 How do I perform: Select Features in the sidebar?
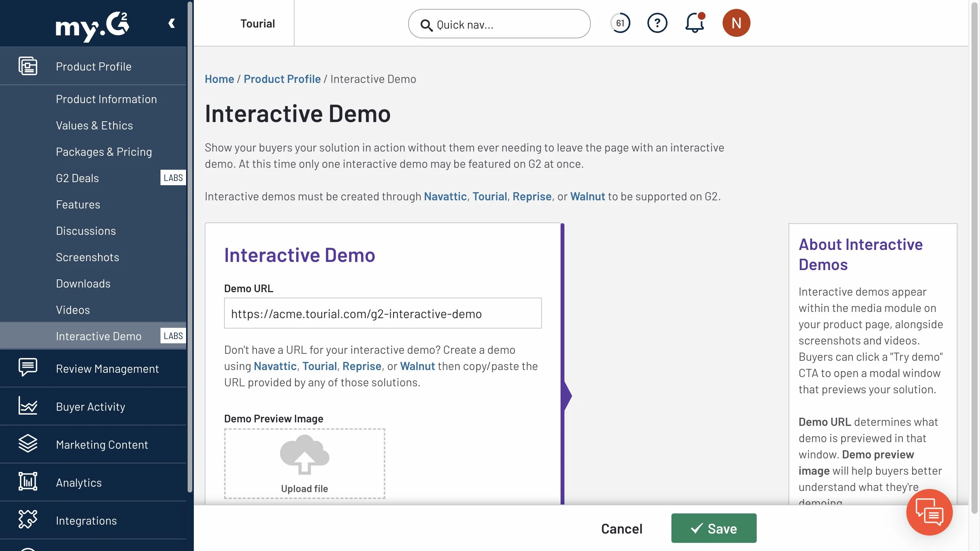pos(78,205)
